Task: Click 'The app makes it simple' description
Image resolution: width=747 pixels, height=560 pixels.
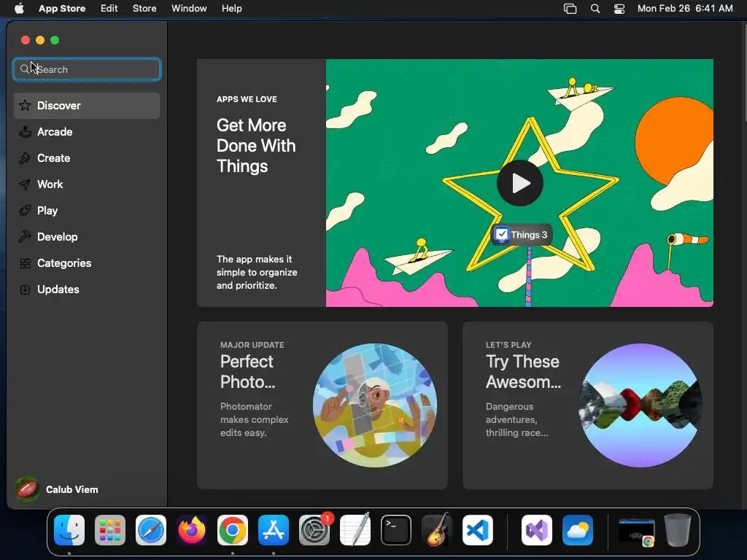Action: coord(257,273)
